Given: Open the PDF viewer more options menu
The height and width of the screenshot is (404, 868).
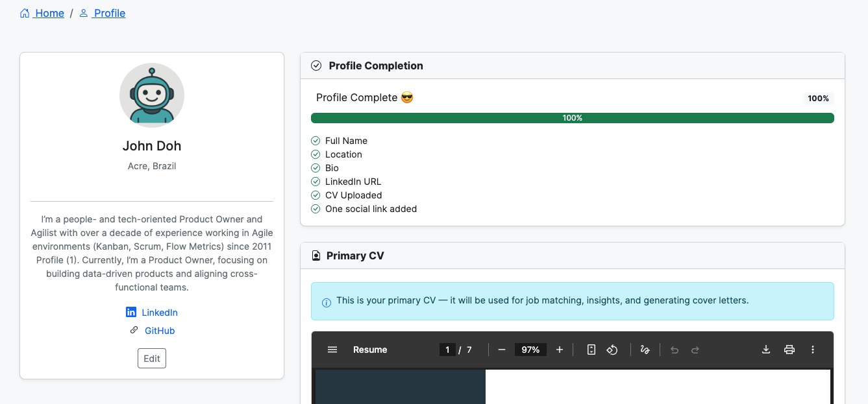Looking at the screenshot, I should (x=812, y=350).
